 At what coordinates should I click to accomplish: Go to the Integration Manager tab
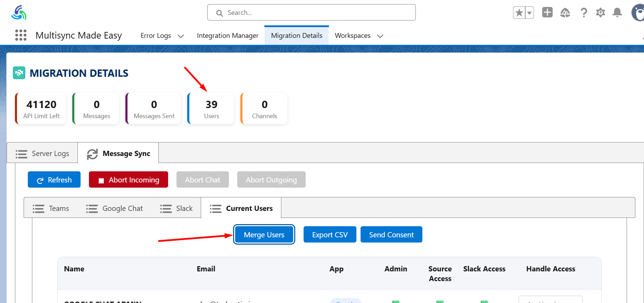point(228,35)
